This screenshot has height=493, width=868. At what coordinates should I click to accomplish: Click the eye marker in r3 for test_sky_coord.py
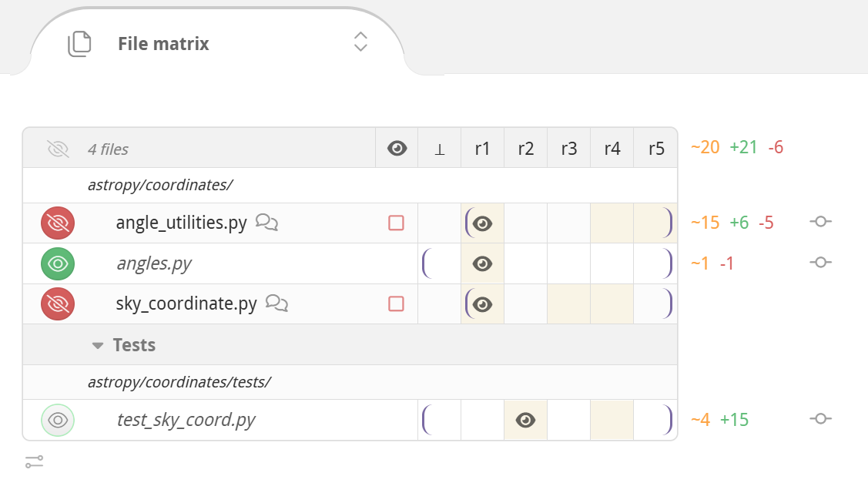tap(525, 420)
